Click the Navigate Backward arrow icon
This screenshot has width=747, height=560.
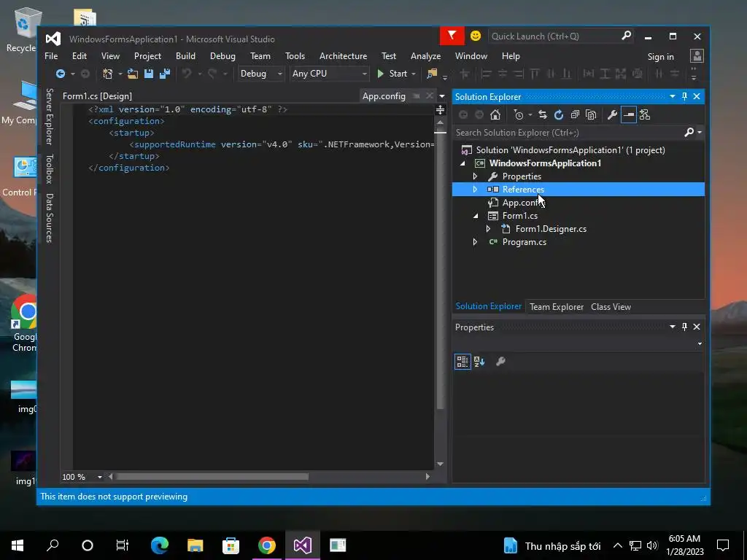click(x=61, y=74)
